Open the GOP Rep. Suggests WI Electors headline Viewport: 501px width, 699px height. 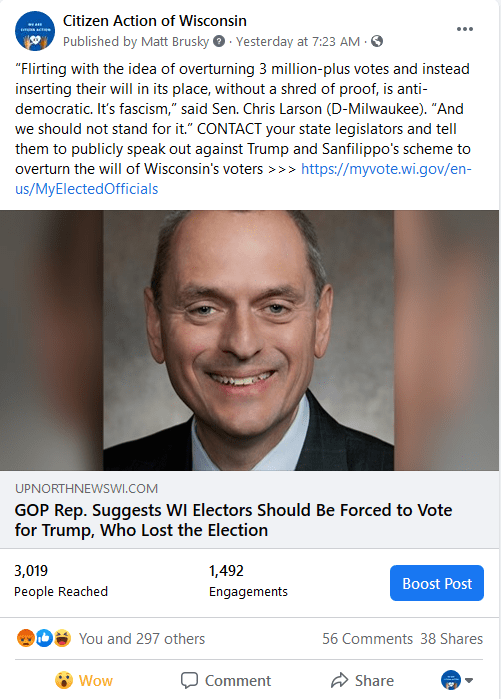(x=234, y=520)
